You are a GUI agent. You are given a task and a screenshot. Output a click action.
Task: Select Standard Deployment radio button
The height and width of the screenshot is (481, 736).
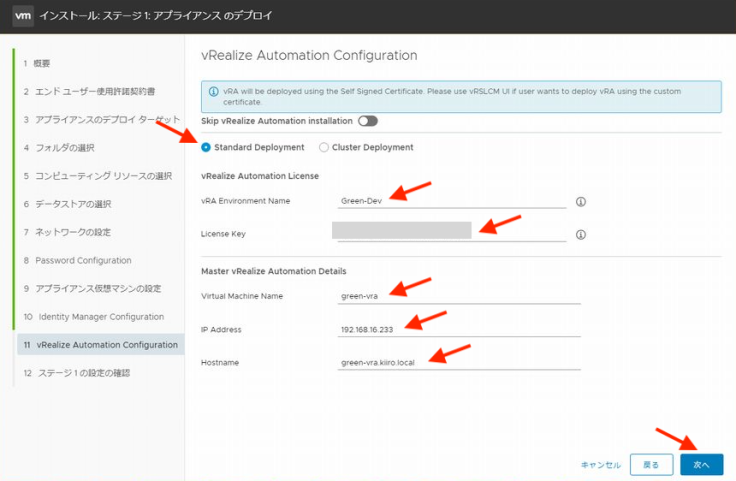(206, 147)
